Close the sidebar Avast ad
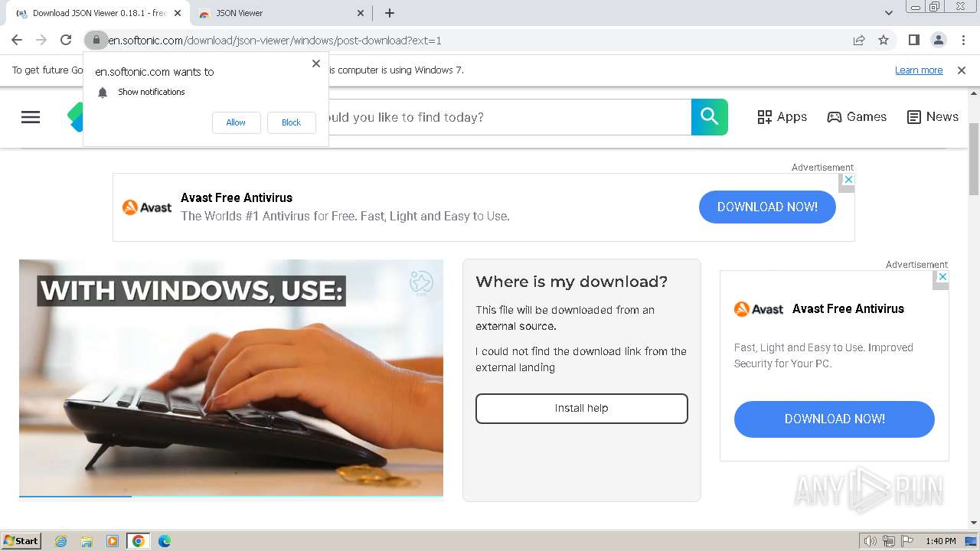The height and width of the screenshot is (551, 980). click(x=942, y=277)
